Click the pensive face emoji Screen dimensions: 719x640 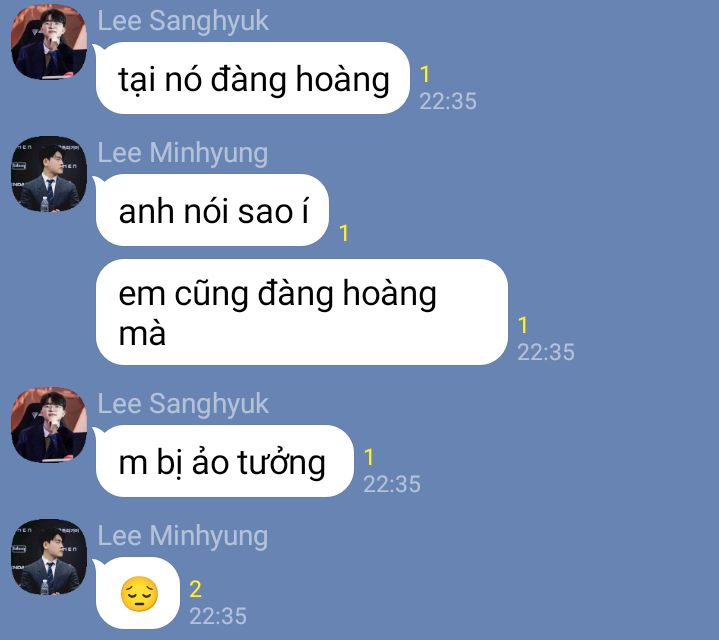point(139,594)
